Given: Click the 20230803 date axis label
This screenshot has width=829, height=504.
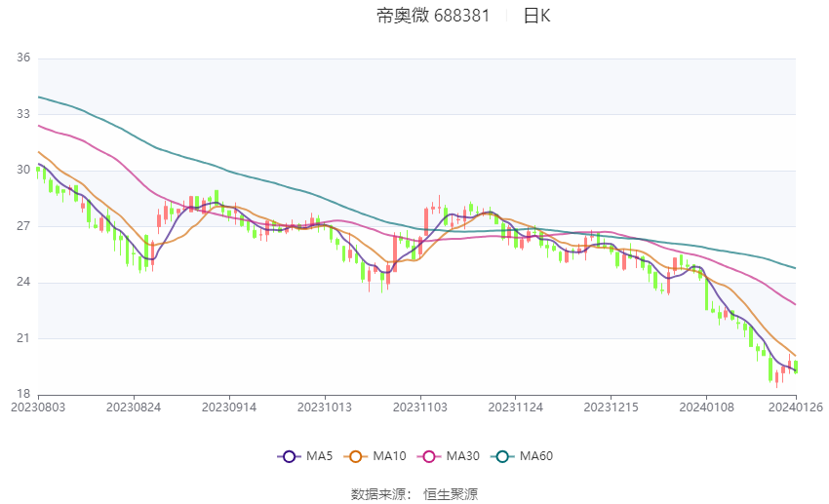Looking at the screenshot, I should 38,407.
